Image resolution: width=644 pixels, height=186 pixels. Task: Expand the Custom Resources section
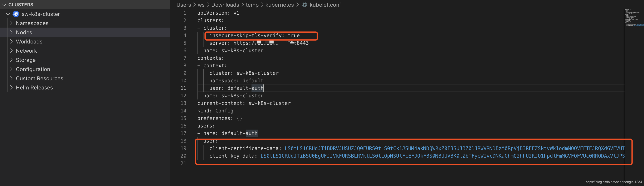coord(11,78)
